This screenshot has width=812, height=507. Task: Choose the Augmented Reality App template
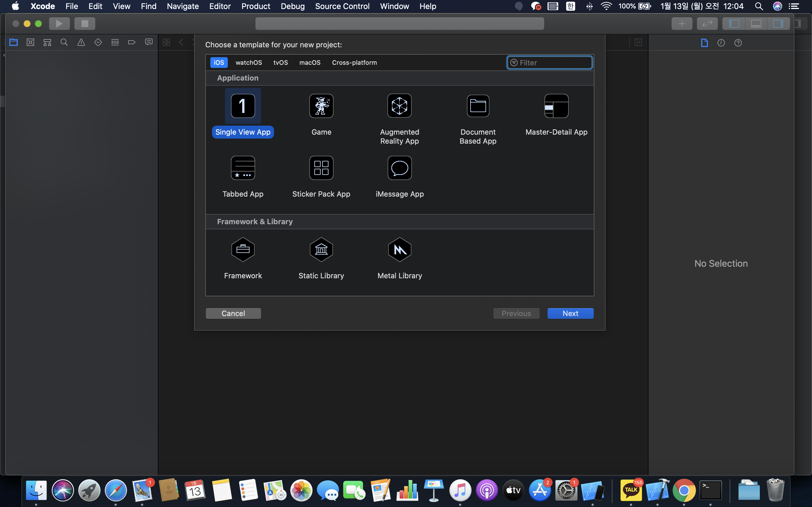click(x=399, y=106)
